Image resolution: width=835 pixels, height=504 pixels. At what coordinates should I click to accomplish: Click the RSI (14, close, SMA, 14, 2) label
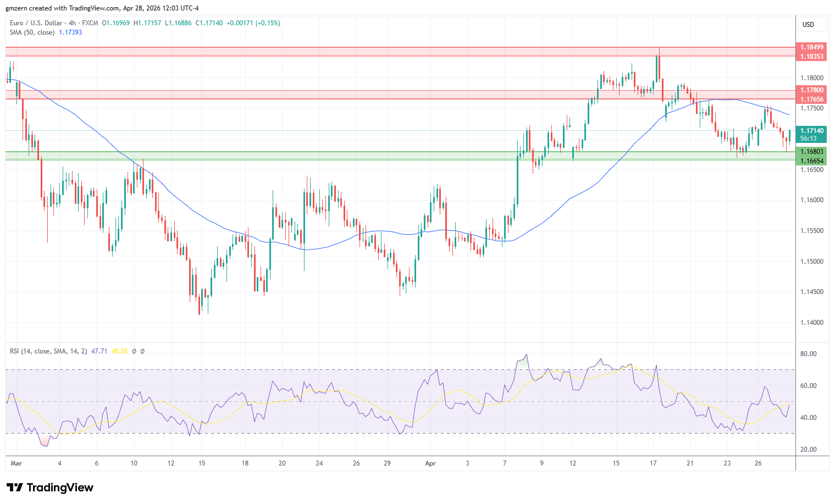[x=48, y=351]
